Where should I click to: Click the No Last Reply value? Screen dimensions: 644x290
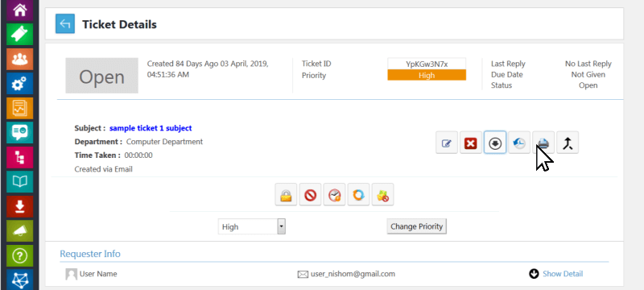(588, 64)
